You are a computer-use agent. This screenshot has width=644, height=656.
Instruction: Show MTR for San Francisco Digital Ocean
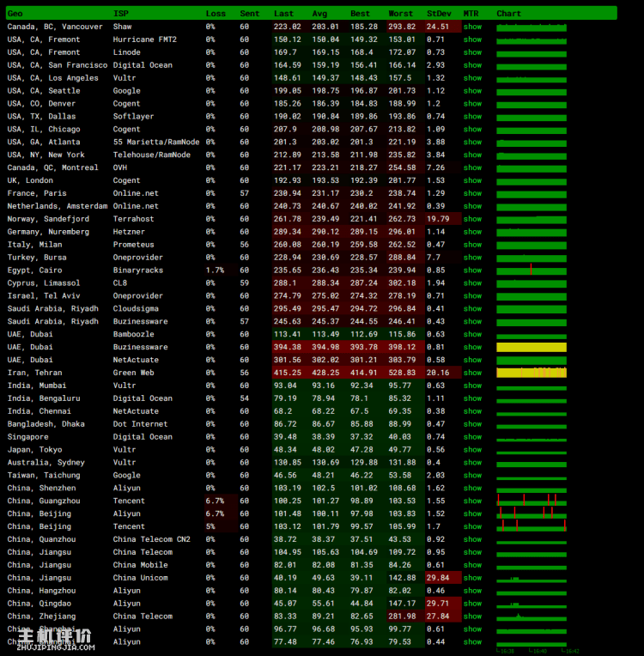point(472,65)
